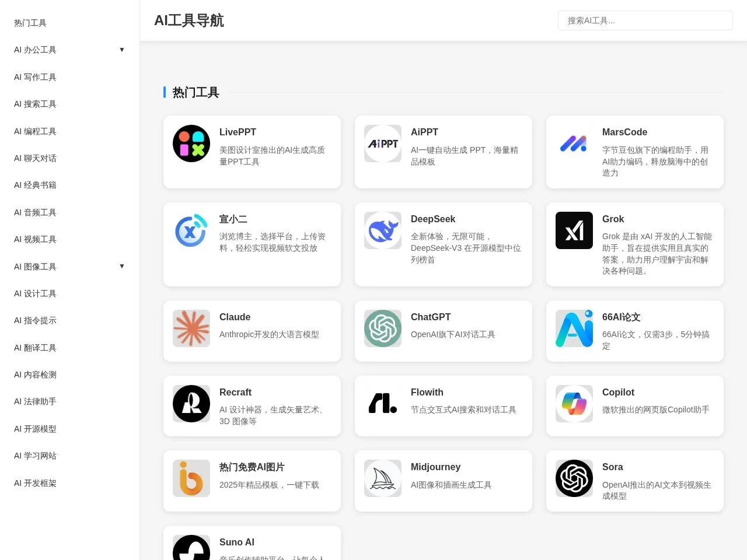Open the Claude orange starburst icon

[x=191, y=328]
